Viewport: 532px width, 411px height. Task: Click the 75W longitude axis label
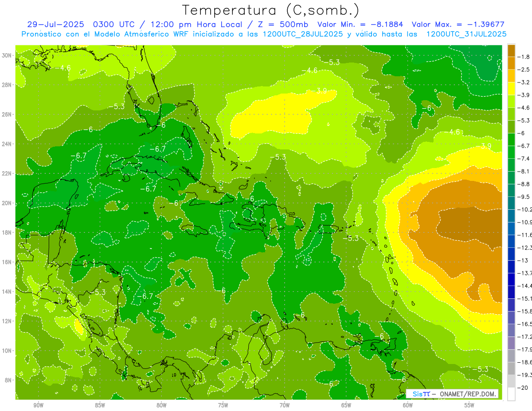coord(223,405)
